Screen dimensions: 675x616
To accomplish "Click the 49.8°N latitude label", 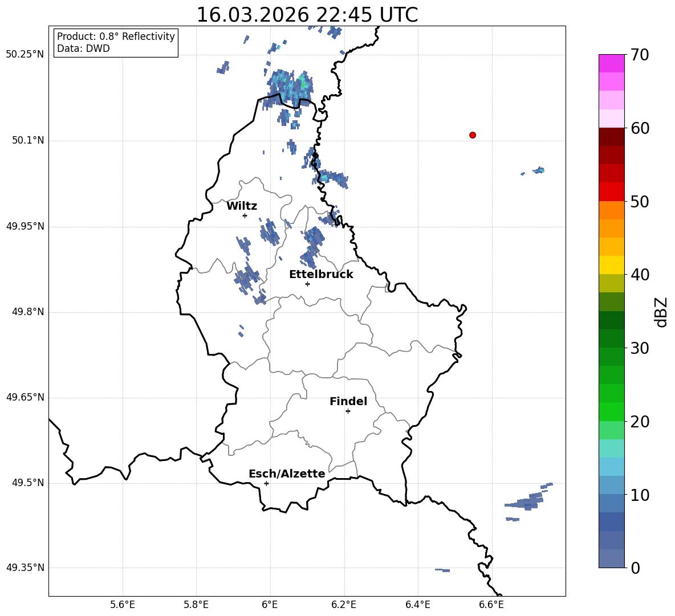I will point(28,312).
